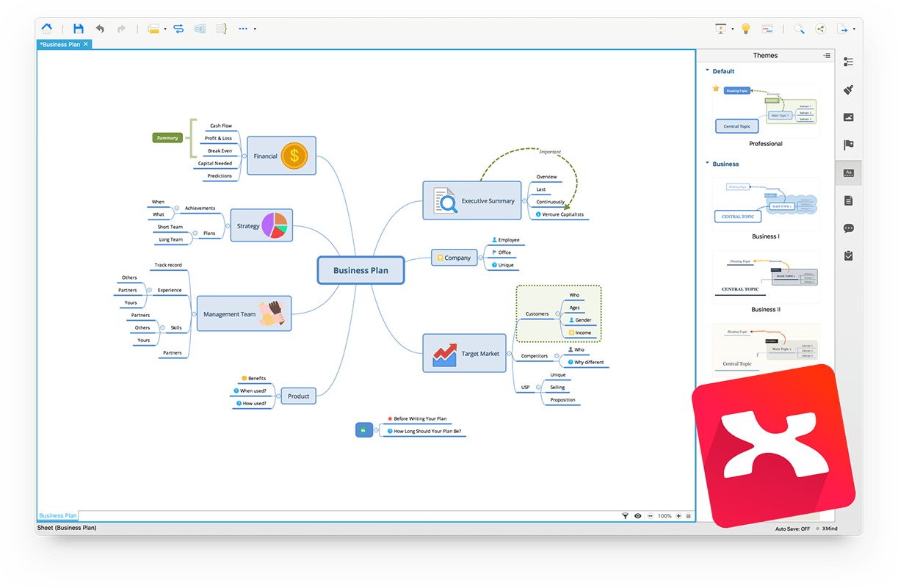Save the mind map with the floppy disk icon
This screenshot has width=898, height=588.
79,29
